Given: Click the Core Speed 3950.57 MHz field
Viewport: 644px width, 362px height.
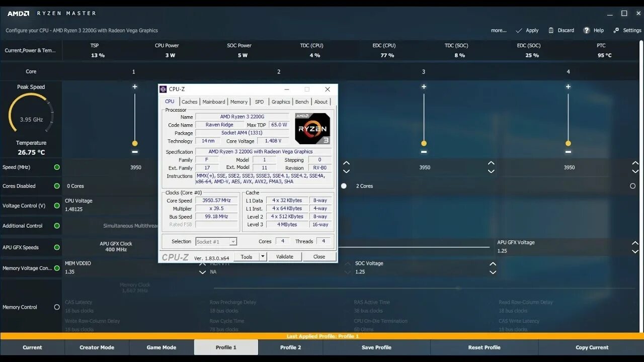Looking at the screenshot, I should click(x=216, y=201).
